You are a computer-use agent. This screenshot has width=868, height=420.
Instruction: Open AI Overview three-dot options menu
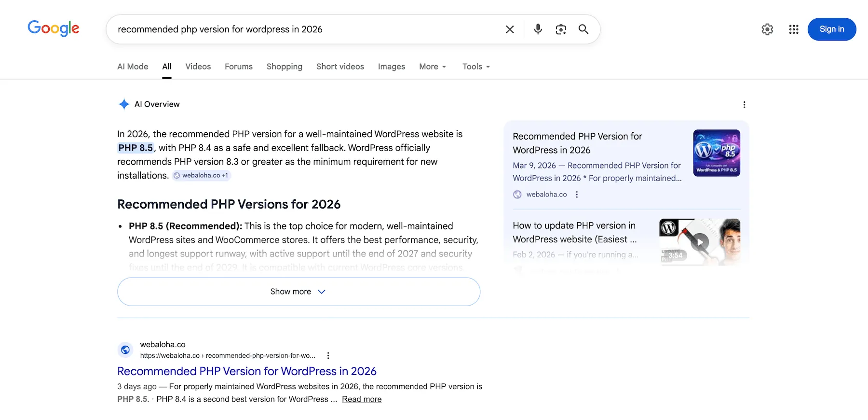pos(744,105)
